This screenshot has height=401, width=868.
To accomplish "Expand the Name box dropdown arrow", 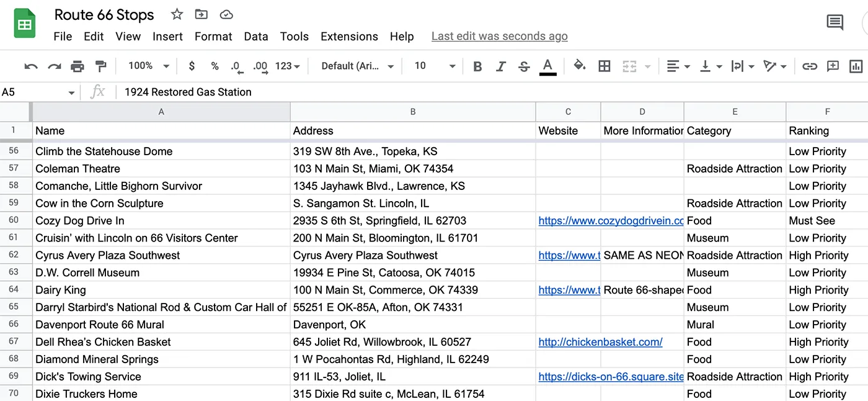I will pyautogui.click(x=71, y=92).
